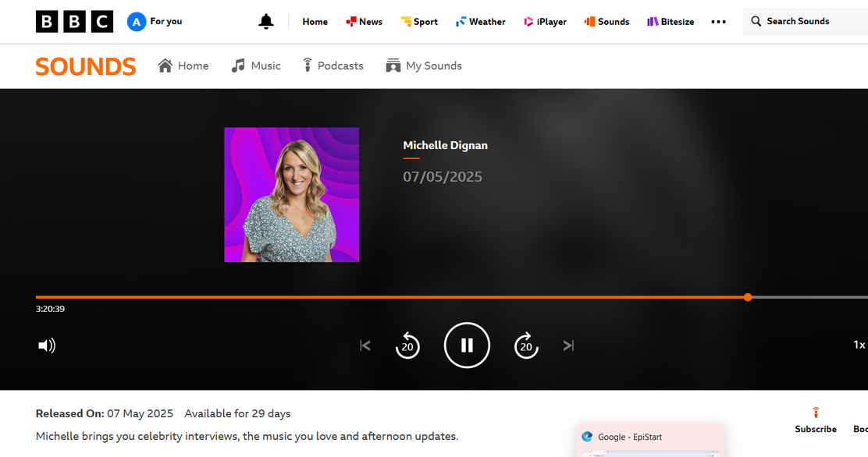This screenshot has width=868, height=457.
Task: Go to BBC Home in top bar
Action: click(x=315, y=22)
